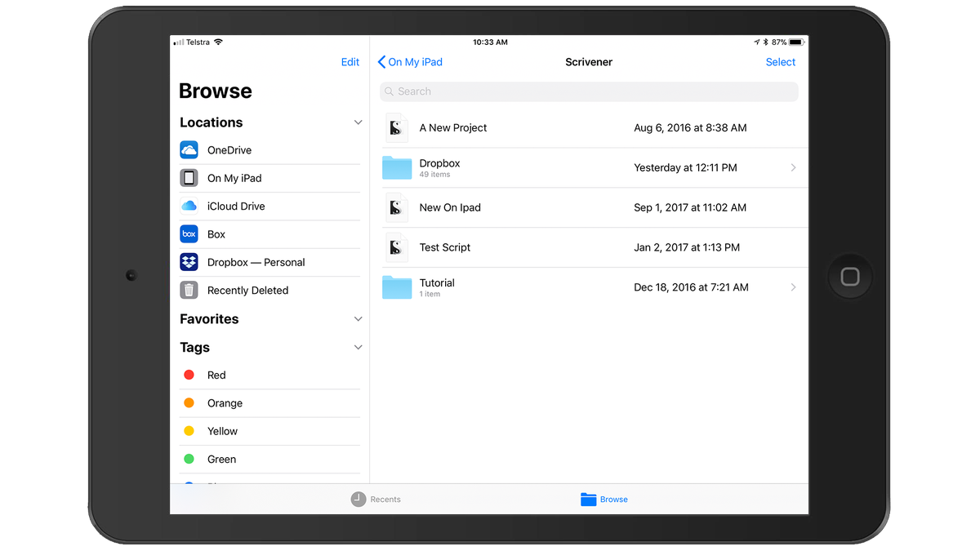Tap Edit in the sidebar
This screenshot has width=980, height=551.
pyautogui.click(x=350, y=62)
